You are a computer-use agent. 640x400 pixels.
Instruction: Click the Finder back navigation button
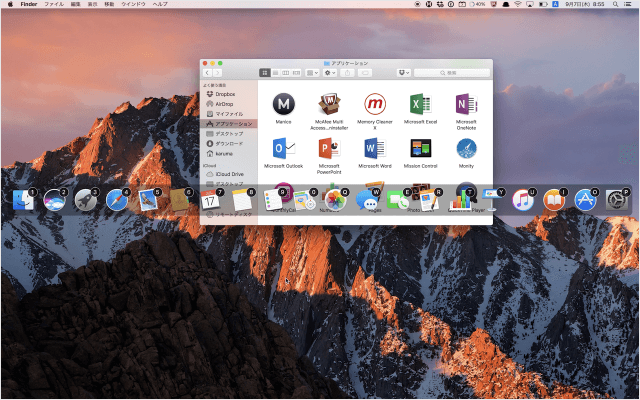click(x=207, y=73)
